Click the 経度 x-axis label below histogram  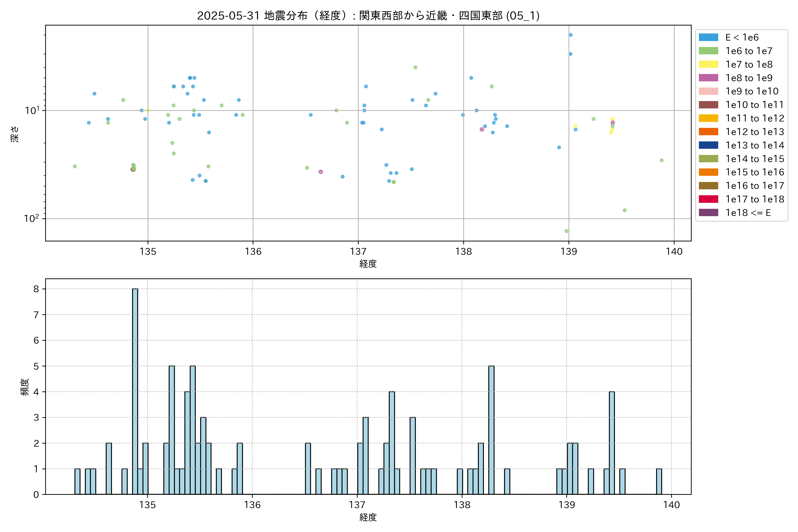coord(368,517)
